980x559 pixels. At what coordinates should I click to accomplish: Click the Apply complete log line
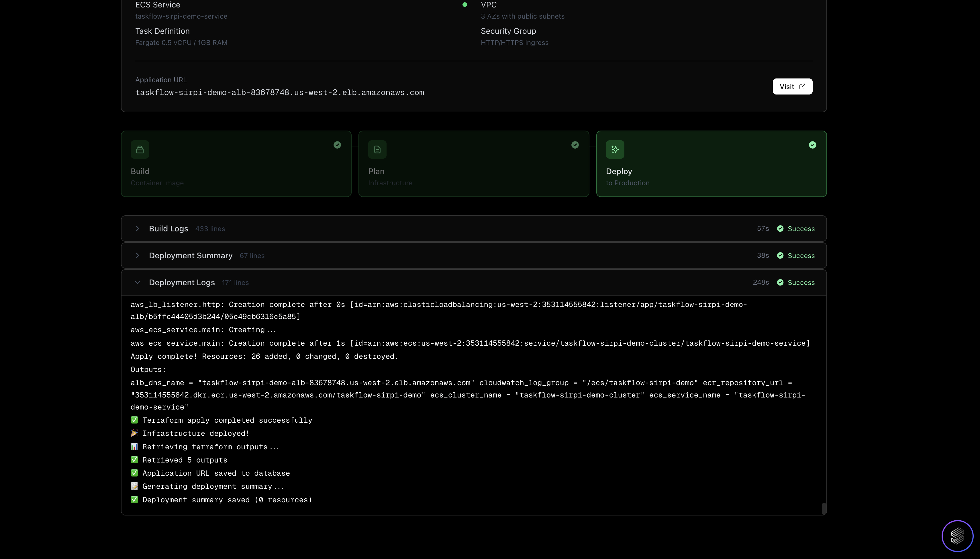pos(264,356)
